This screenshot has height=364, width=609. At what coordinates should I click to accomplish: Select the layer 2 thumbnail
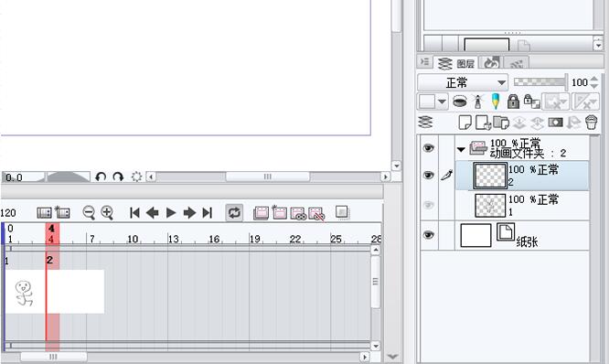point(490,176)
